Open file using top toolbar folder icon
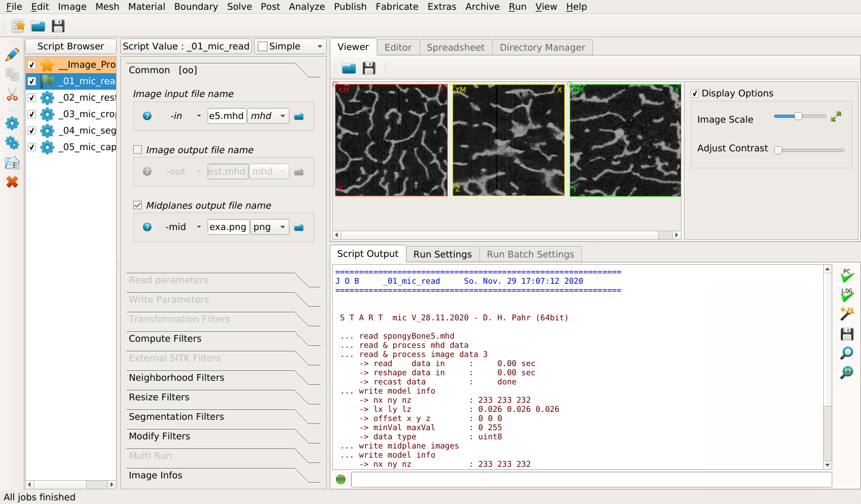Image resolution: width=861 pixels, height=504 pixels. click(38, 26)
